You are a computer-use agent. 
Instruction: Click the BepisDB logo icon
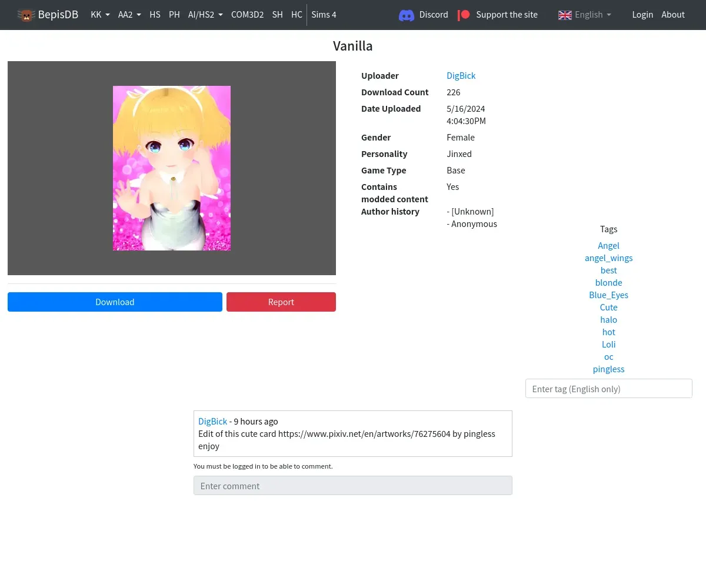[x=26, y=15]
